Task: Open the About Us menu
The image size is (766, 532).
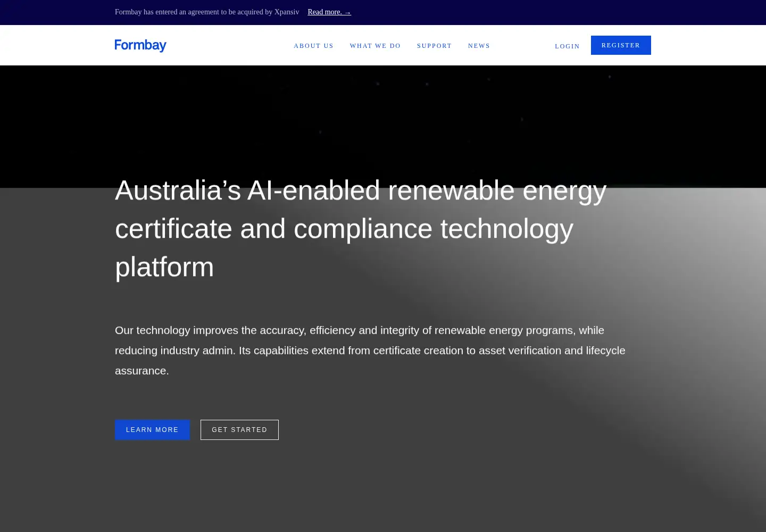Action: (313, 46)
